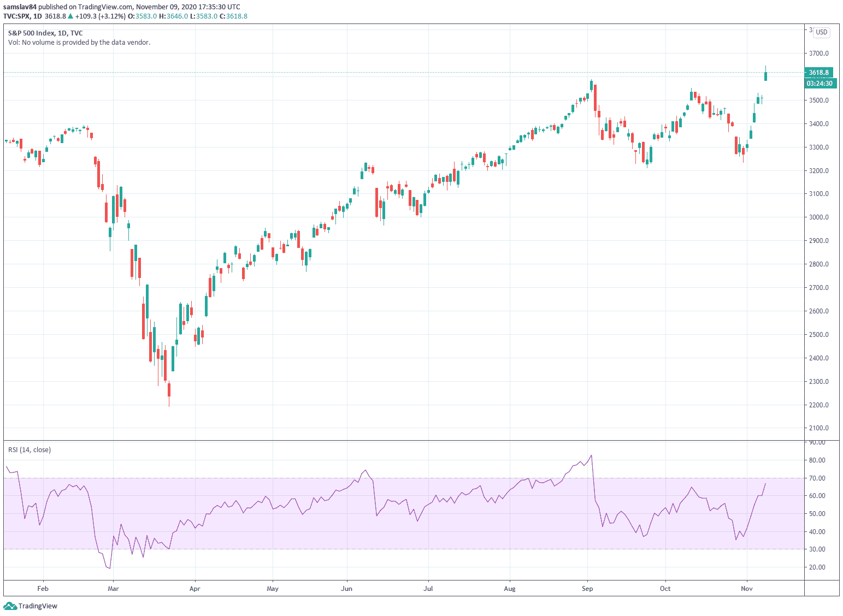Click the TVC:SPX ticker symbol text
Image resolution: width=843 pixels, height=616 pixels.
point(16,16)
